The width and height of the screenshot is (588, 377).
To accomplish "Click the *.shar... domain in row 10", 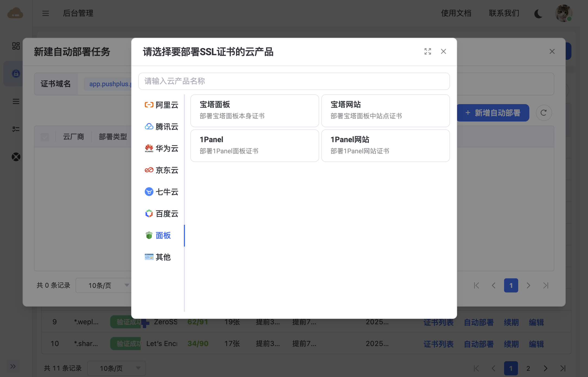I will (86, 344).
